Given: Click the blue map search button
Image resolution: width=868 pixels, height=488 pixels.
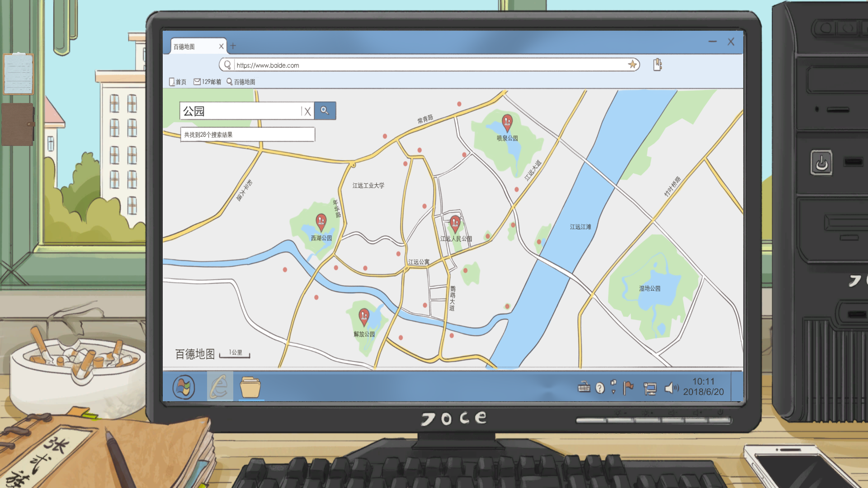Looking at the screenshot, I should (325, 111).
